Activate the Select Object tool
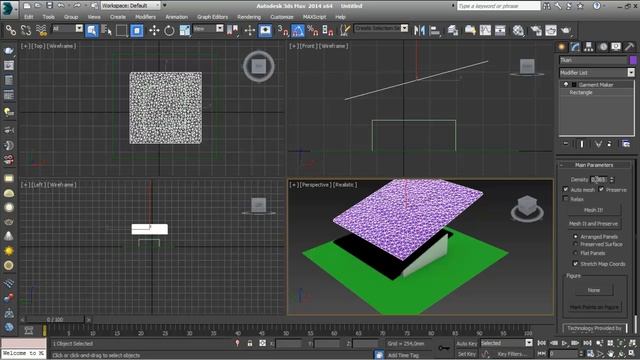Image resolution: width=640 pixels, height=360 pixels. (x=92, y=31)
